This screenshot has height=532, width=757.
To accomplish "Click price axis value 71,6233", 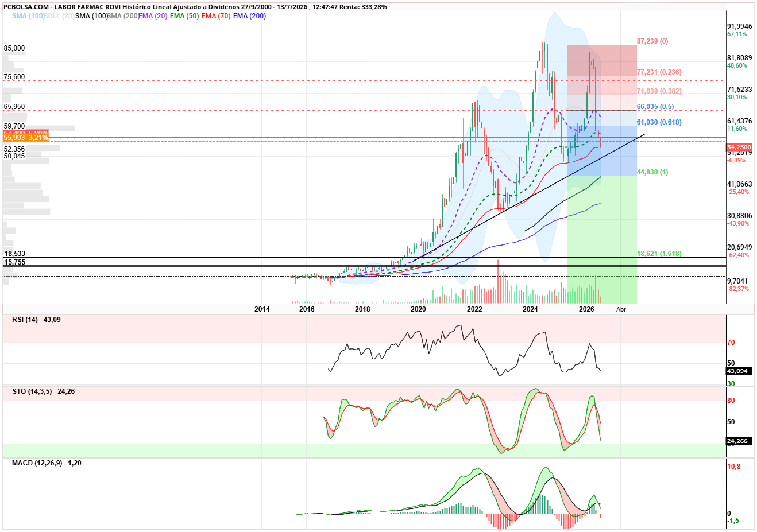I will tap(740, 90).
